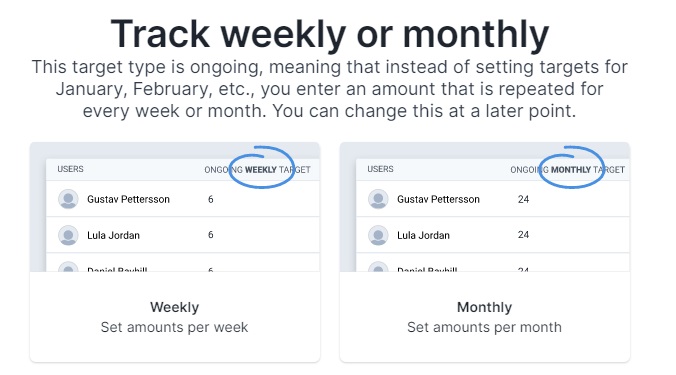Click Gustav Pettersson avatar in weekly preview
This screenshot has height=375, width=676.
[68, 199]
